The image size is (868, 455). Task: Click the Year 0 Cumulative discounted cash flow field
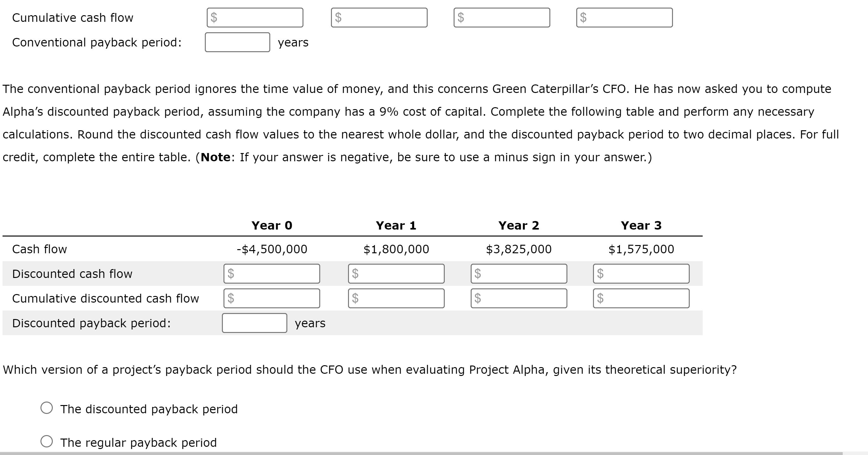coord(272,298)
